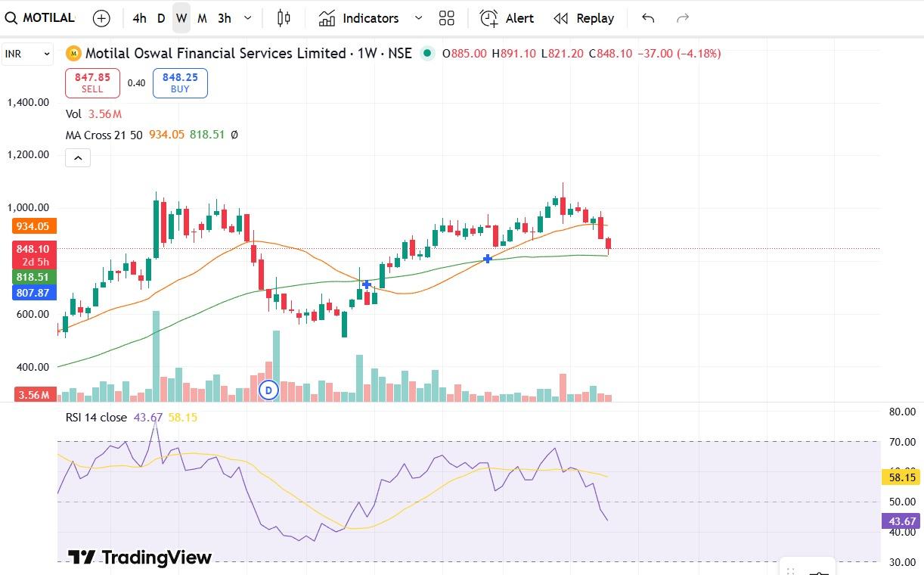Click the 43.67 RSI value axis label
The height and width of the screenshot is (575, 924).
[900, 521]
